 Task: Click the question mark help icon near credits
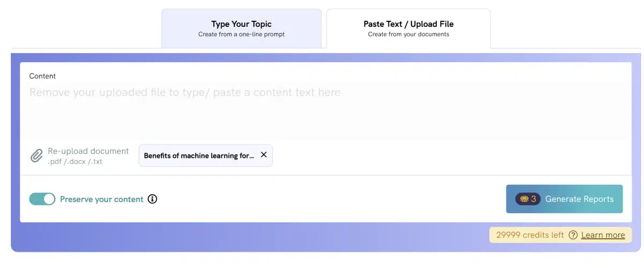click(573, 235)
